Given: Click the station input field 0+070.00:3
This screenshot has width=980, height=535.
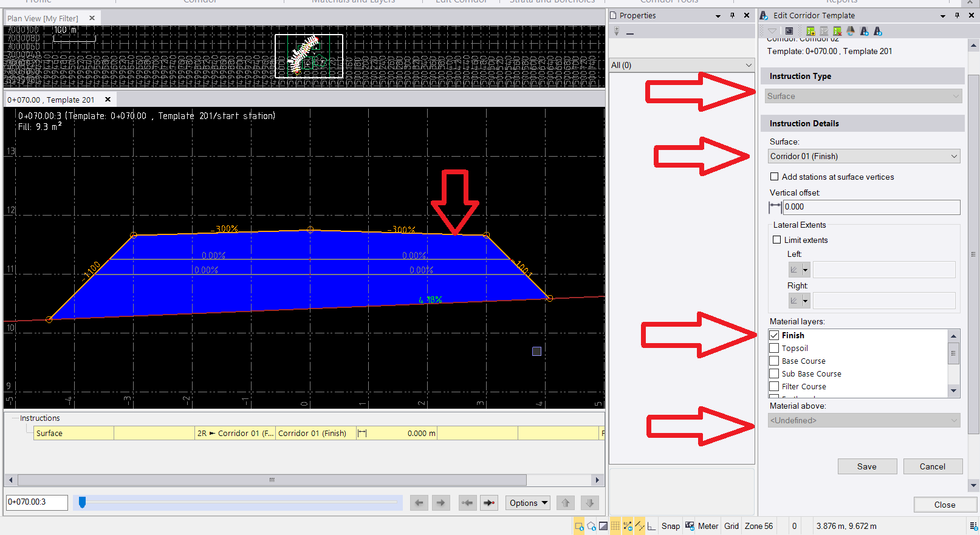Looking at the screenshot, I should (37, 502).
